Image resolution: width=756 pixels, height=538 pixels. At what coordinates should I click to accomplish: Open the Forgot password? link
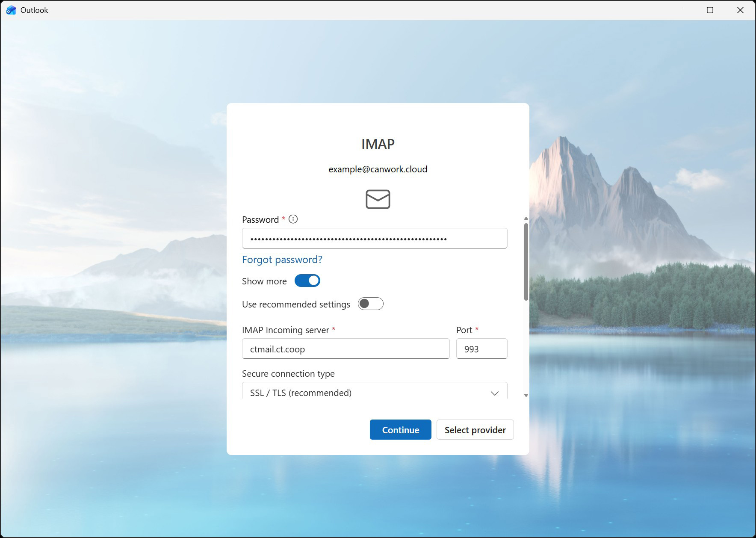[x=282, y=260]
